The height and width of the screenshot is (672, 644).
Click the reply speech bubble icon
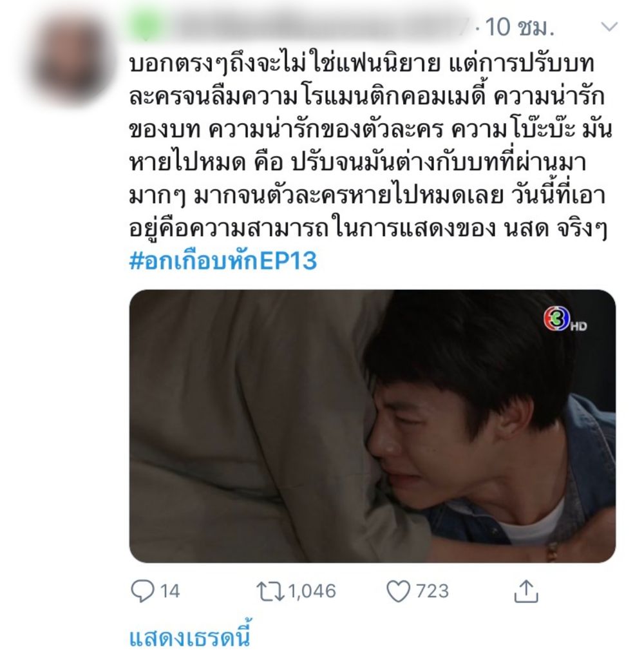pos(142,591)
